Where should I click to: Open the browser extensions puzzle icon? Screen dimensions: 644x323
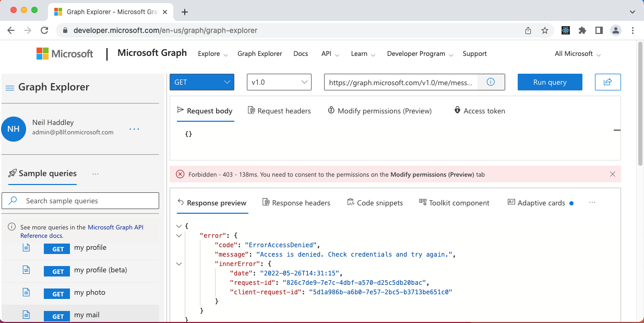point(582,30)
